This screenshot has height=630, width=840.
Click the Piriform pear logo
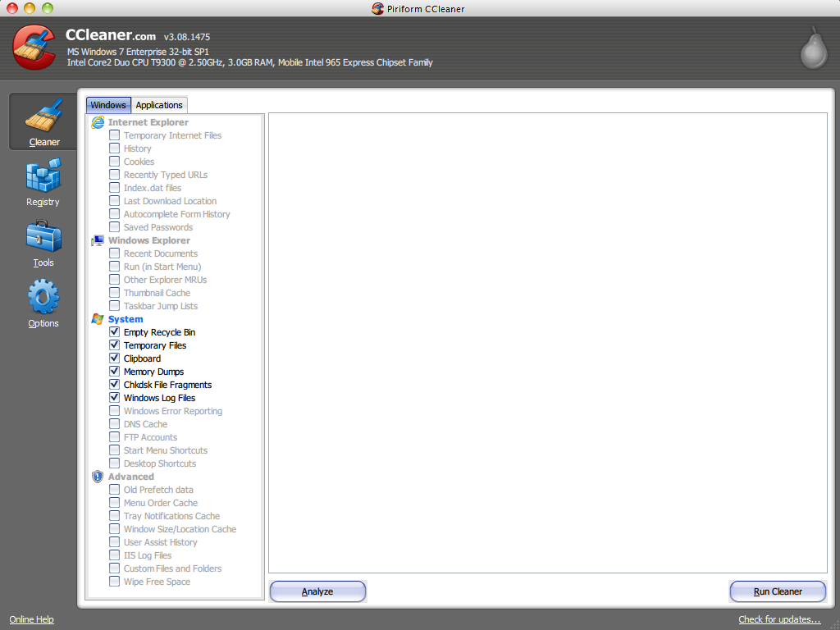pos(814,48)
